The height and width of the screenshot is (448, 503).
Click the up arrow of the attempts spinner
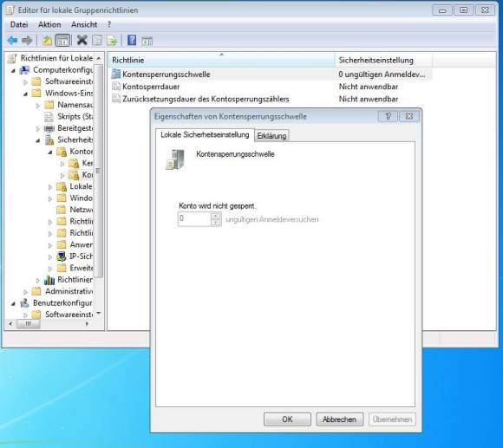point(216,216)
